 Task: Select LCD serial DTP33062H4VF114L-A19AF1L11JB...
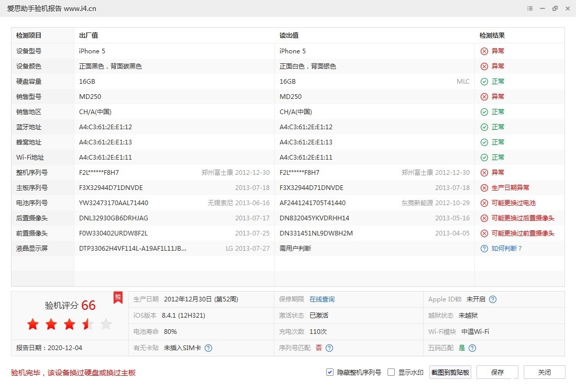(x=132, y=249)
